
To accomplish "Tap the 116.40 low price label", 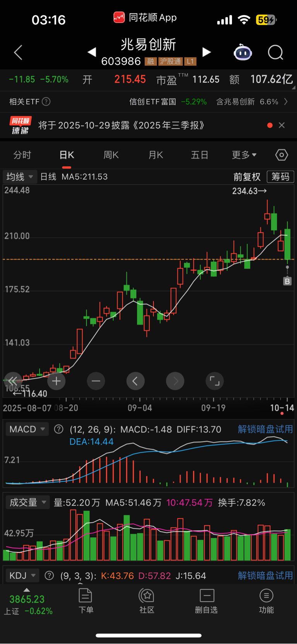I will (x=30, y=394).
